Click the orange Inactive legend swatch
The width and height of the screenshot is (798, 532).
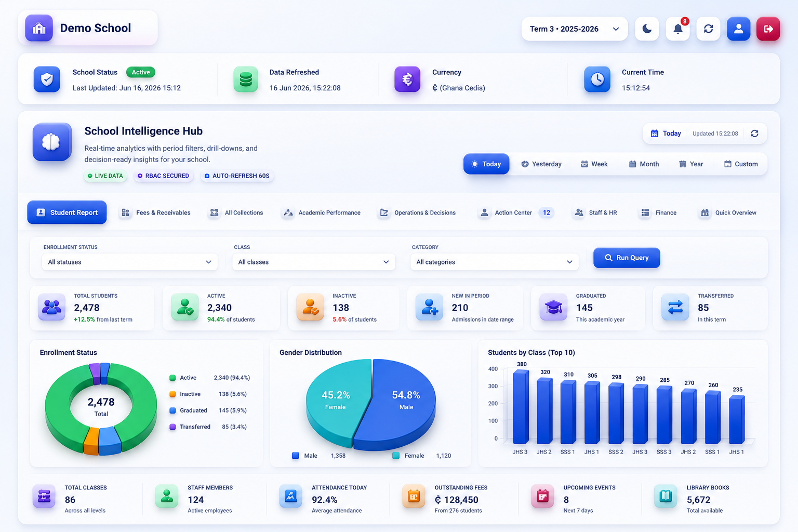coord(172,394)
